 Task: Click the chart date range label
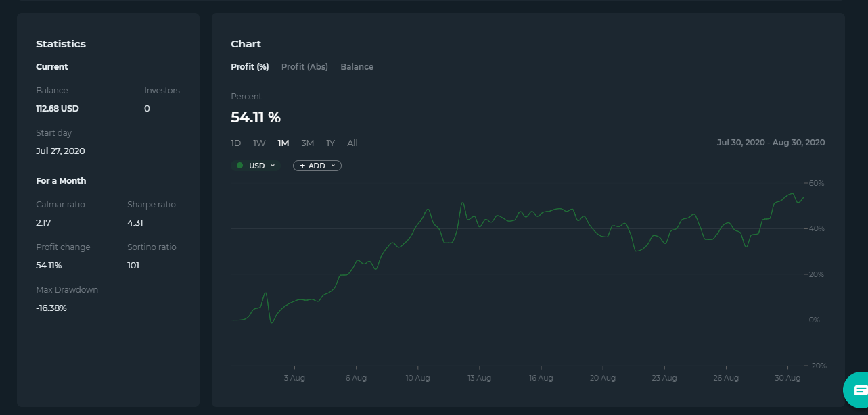pyautogui.click(x=771, y=143)
